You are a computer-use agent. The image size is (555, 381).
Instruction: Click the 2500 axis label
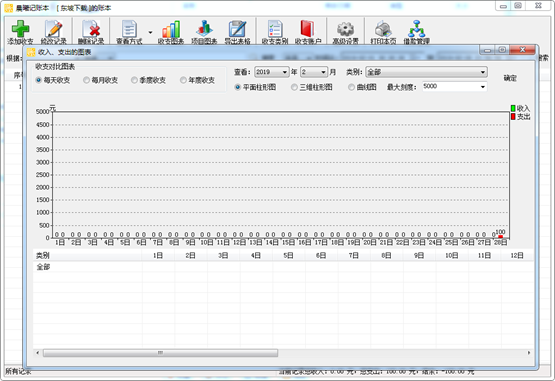tap(42, 175)
